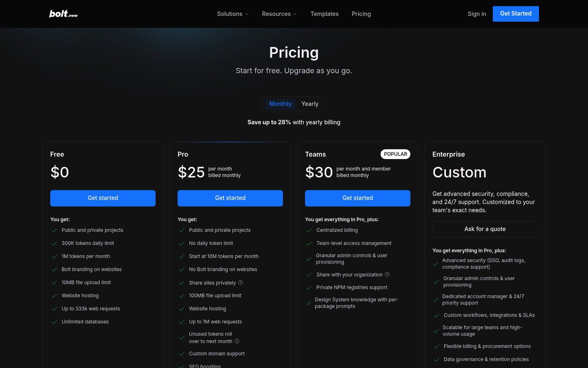Click the '$25' Pro price
Image resolution: width=588 pixels, height=368 pixels.
191,172
